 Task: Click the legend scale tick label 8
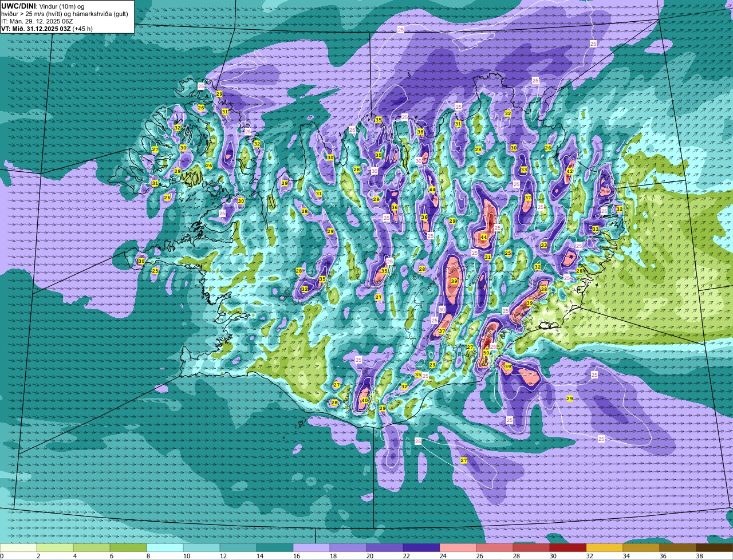tap(148, 556)
